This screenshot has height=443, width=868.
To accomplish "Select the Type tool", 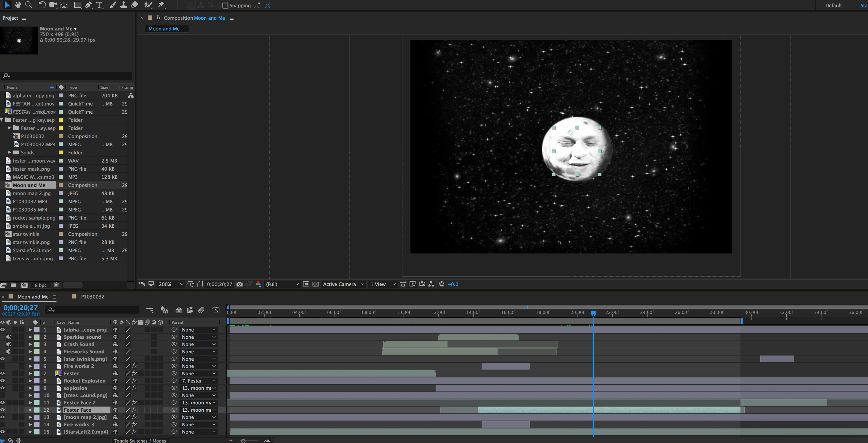I will click(99, 5).
